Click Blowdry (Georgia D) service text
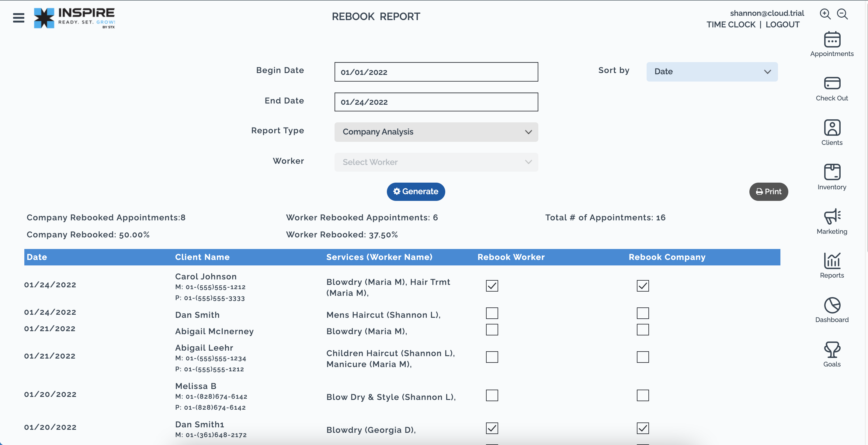The height and width of the screenshot is (445, 868). (371, 430)
